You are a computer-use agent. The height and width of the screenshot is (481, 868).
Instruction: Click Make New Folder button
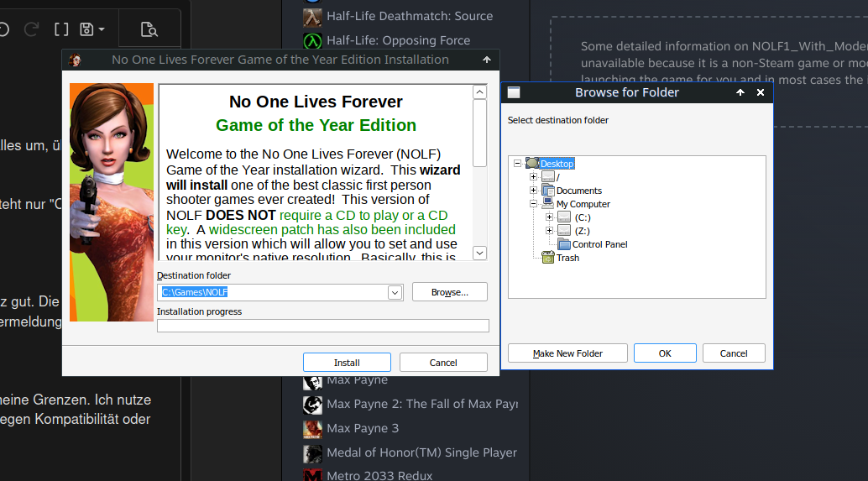567,353
